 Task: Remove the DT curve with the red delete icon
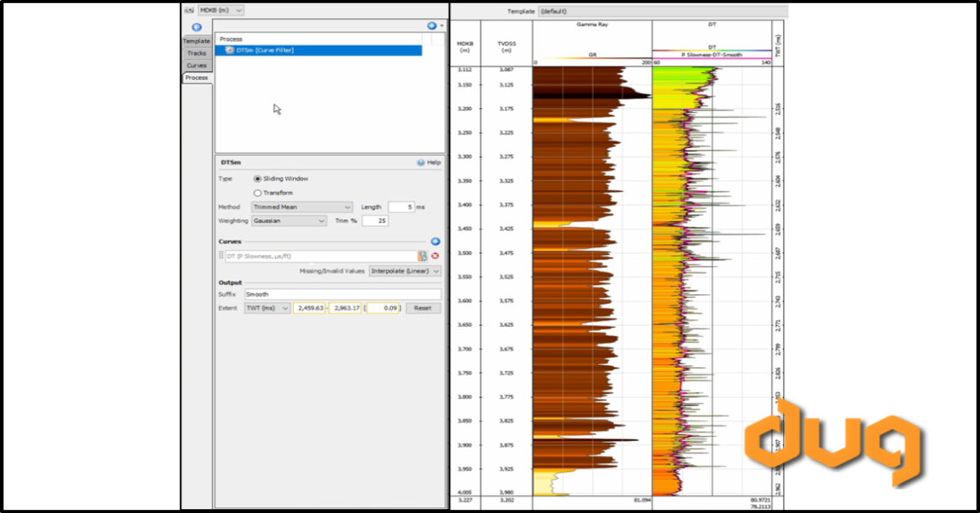[434, 256]
